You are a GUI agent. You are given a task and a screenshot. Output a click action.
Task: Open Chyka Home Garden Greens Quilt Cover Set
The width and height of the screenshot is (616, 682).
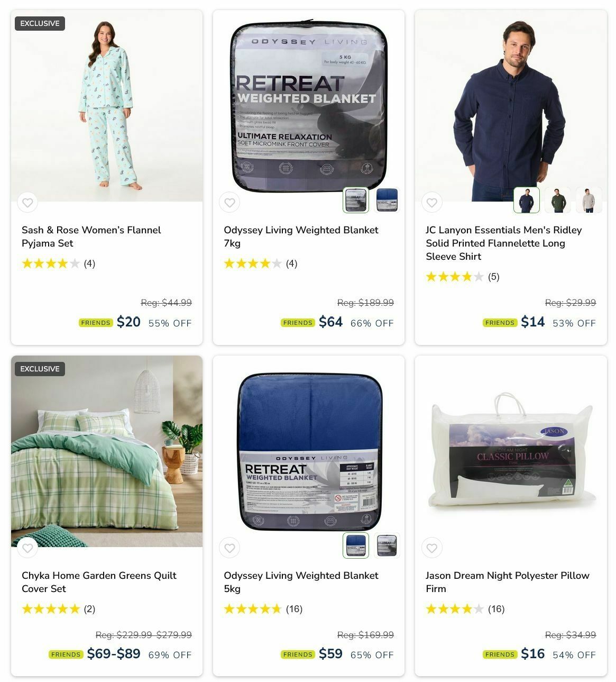pos(99,582)
